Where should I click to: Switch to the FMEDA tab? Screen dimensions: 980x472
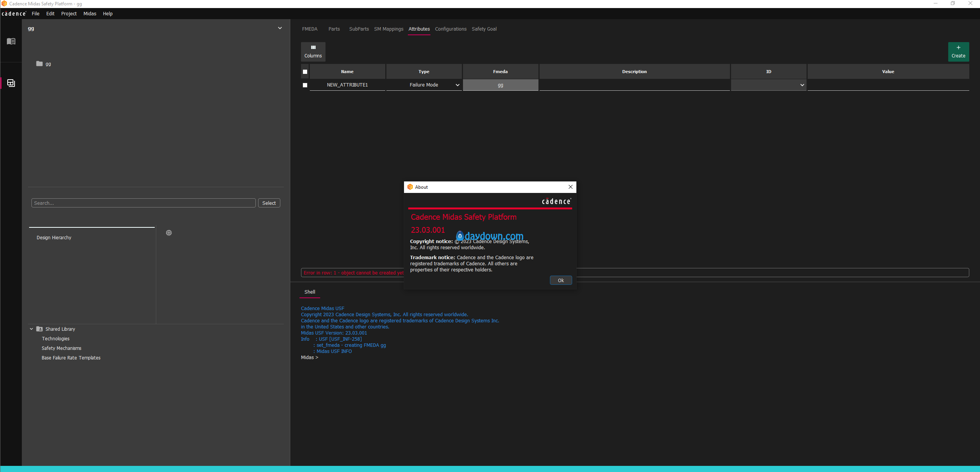tap(309, 29)
